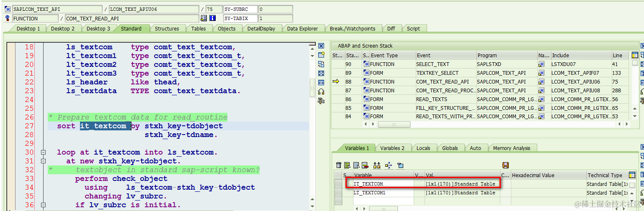Click LT_TEXTCOM1 Standard Table value cell
The height and width of the screenshot is (211, 644).
pos(462,193)
